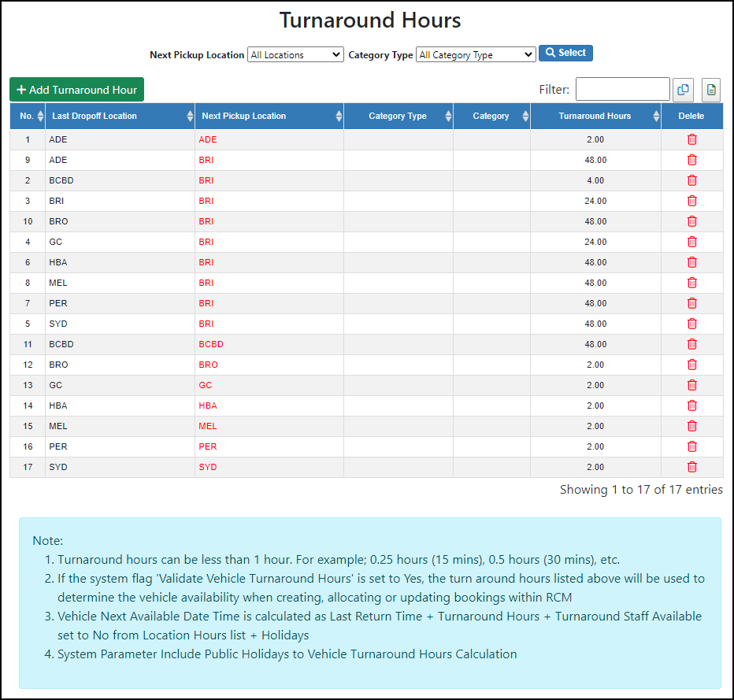
Task: Open HBA next pickup link in row 14
Action: 208,406
